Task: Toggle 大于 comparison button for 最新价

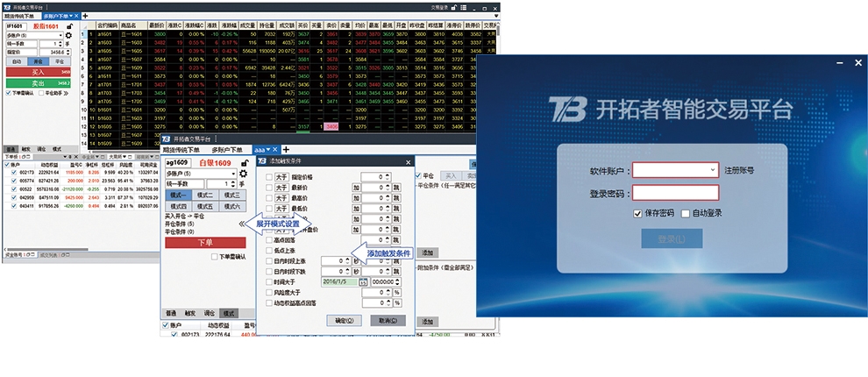Action: [x=281, y=188]
